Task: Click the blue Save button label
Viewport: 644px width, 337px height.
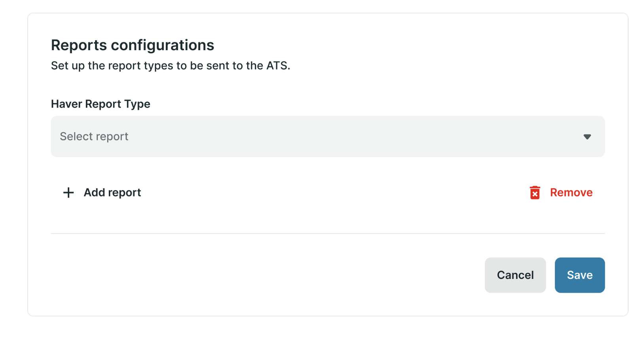Action: coord(580,275)
